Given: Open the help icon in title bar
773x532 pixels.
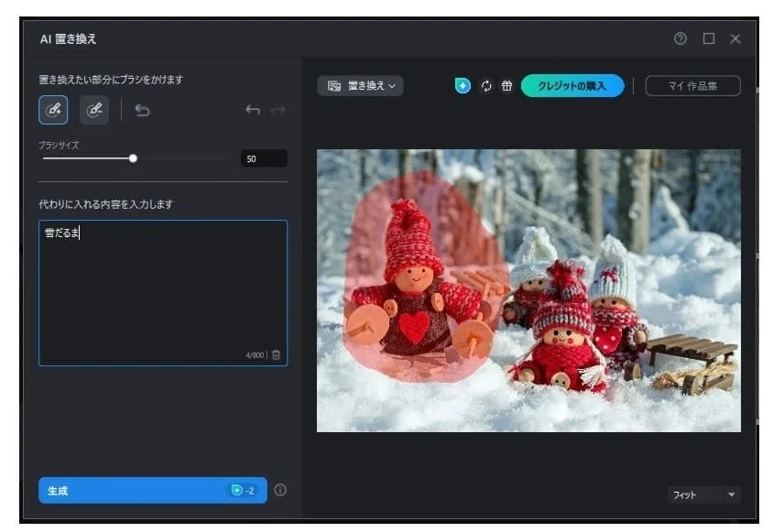Looking at the screenshot, I should point(679,39).
